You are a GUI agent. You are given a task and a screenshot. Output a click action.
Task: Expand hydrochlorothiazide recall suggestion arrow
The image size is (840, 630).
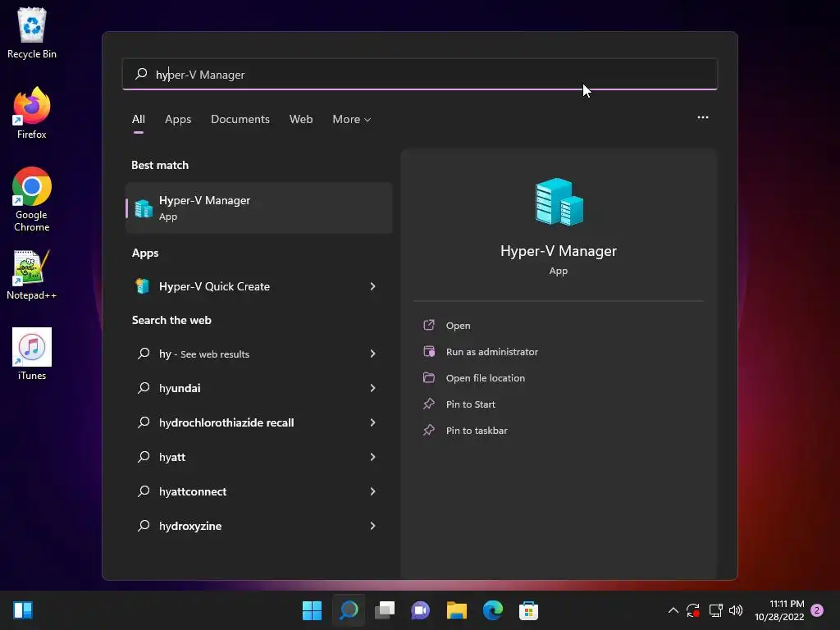point(372,422)
